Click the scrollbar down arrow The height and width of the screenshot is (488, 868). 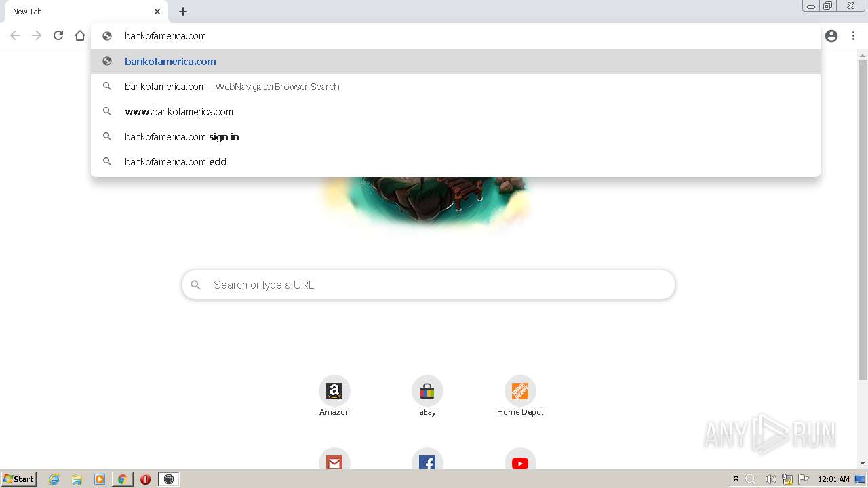(863, 463)
